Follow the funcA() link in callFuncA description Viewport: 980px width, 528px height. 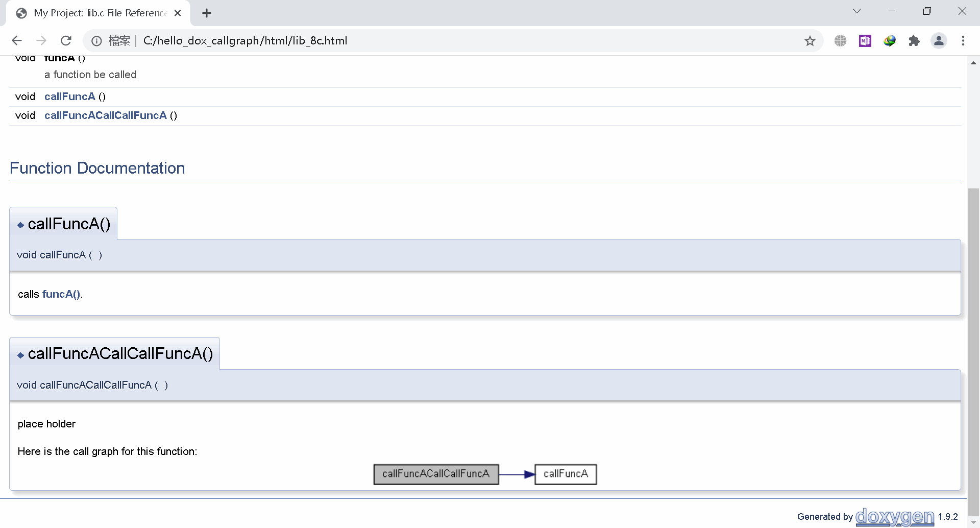[61, 294]
